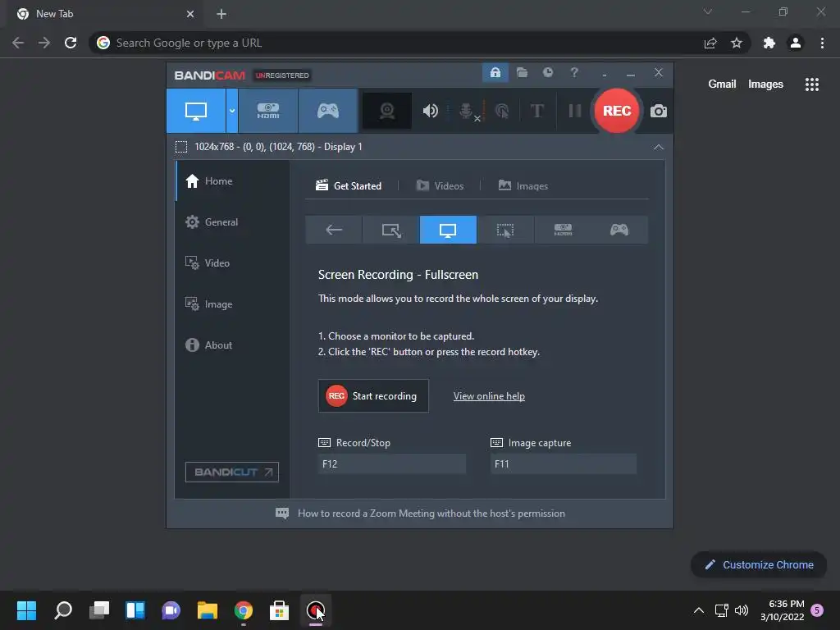Open Home section in sidebar

[232, 181]
